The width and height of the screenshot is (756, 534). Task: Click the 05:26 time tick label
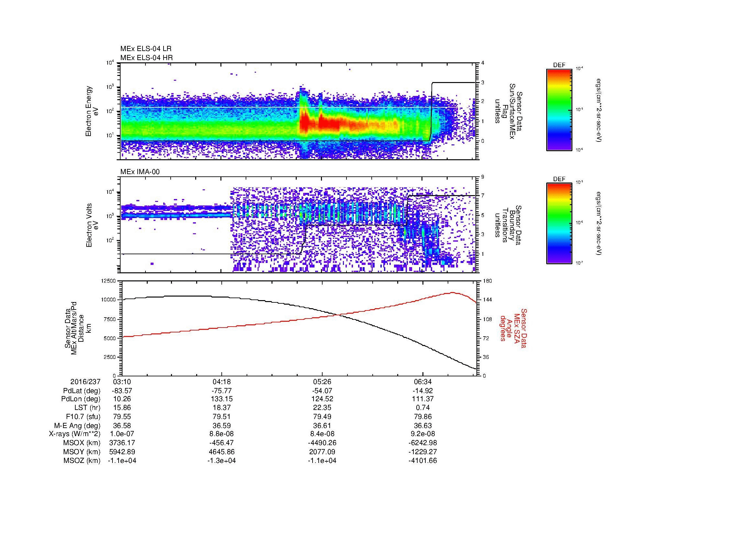click(322, 382)
